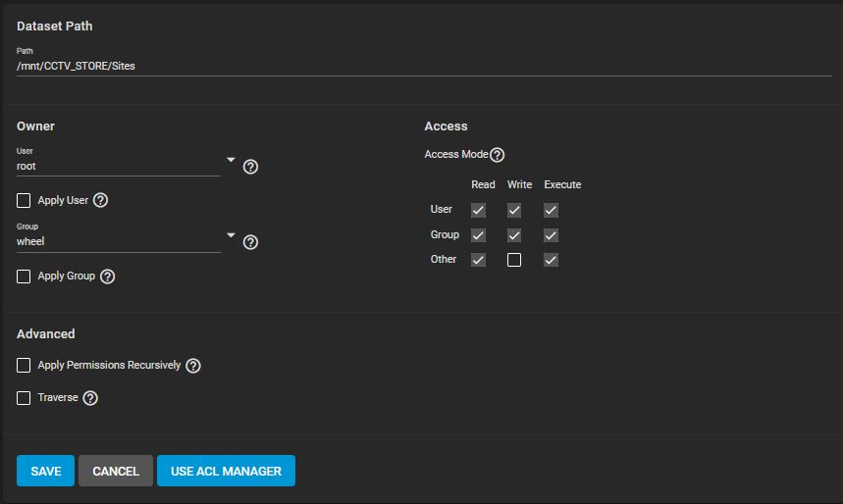Uncheck User Write permission
The image size is (843, 504).
[514, 210]
